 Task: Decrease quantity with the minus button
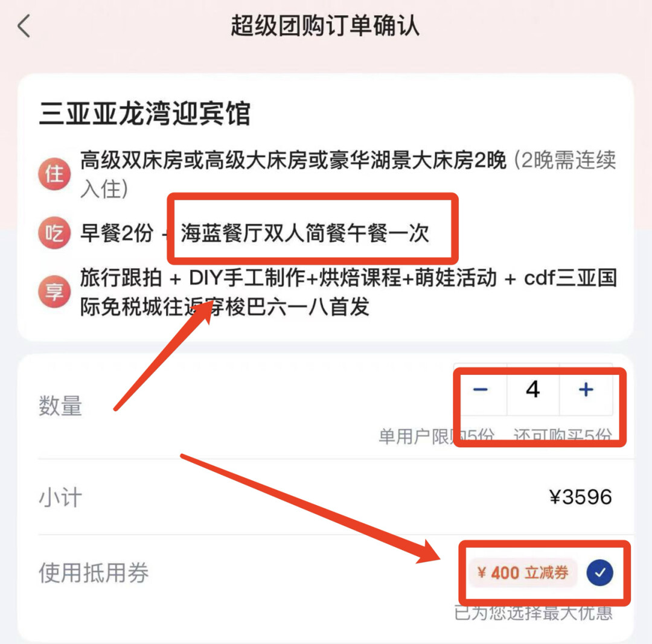pyautogui.click(x=481, y=389)
